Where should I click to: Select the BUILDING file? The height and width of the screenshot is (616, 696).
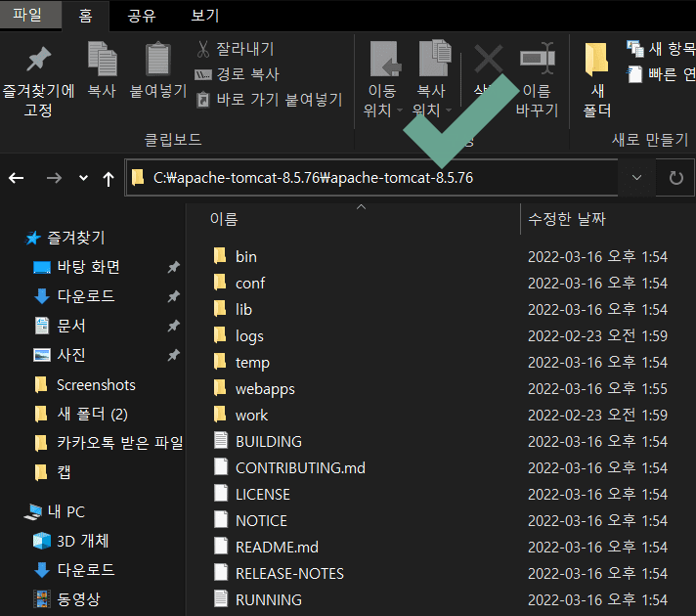click(269, 441)
